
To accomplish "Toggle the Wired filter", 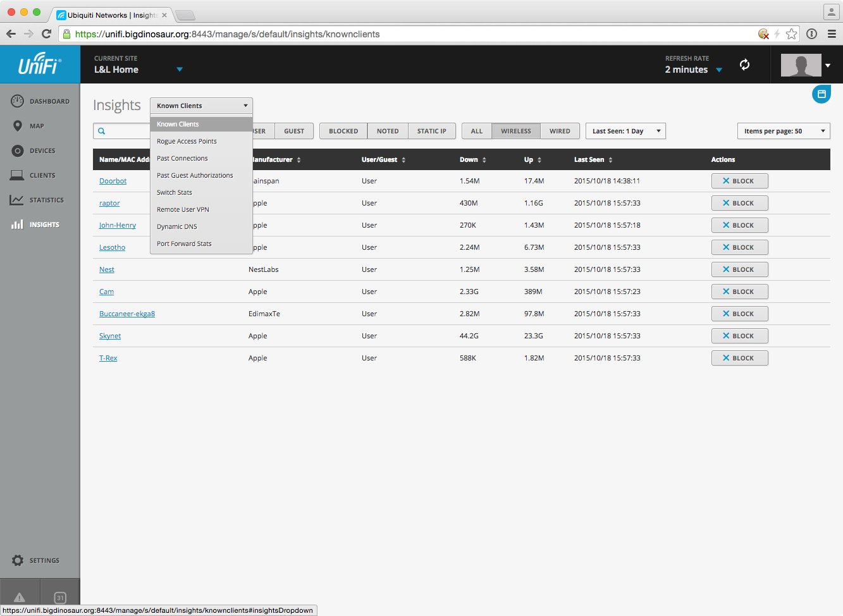I will click(x=560, y=131).
